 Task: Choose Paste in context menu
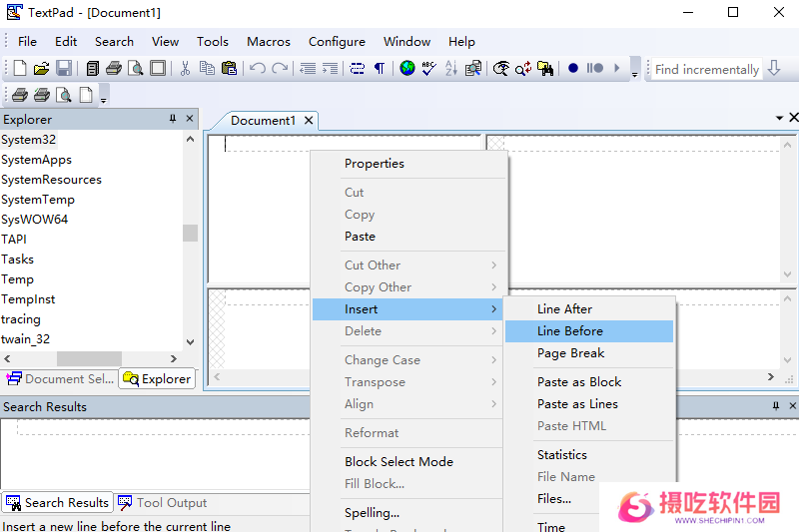tap(408, 237)
